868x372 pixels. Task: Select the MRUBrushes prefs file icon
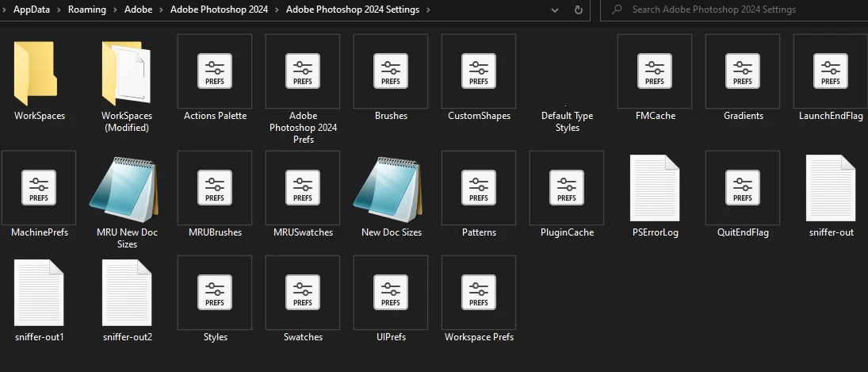[x=215, y=188]
